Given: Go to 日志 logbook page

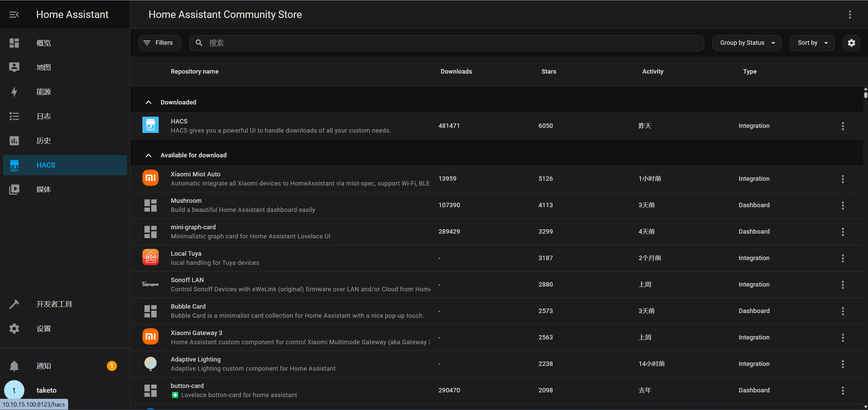Looking at the screenshot, I should (44, 116).
